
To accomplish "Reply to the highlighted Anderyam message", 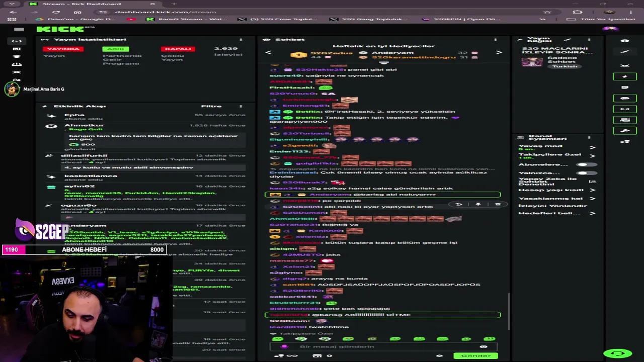I will click(458, 205).
